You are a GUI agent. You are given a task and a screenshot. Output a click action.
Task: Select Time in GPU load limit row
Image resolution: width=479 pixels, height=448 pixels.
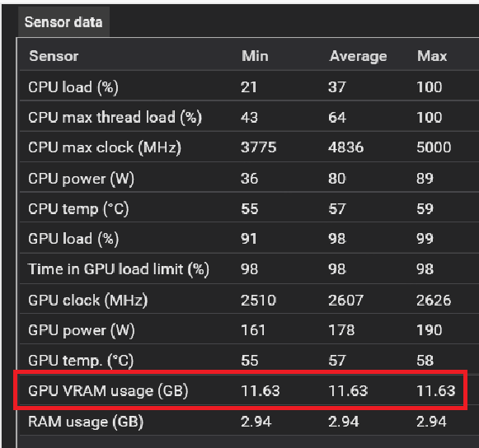249,268
